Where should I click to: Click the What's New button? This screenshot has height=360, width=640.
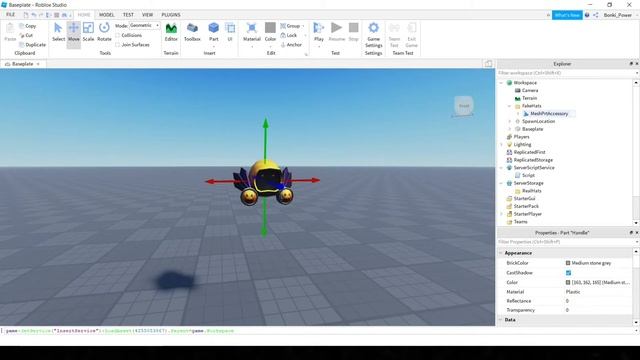pos(567,15)
